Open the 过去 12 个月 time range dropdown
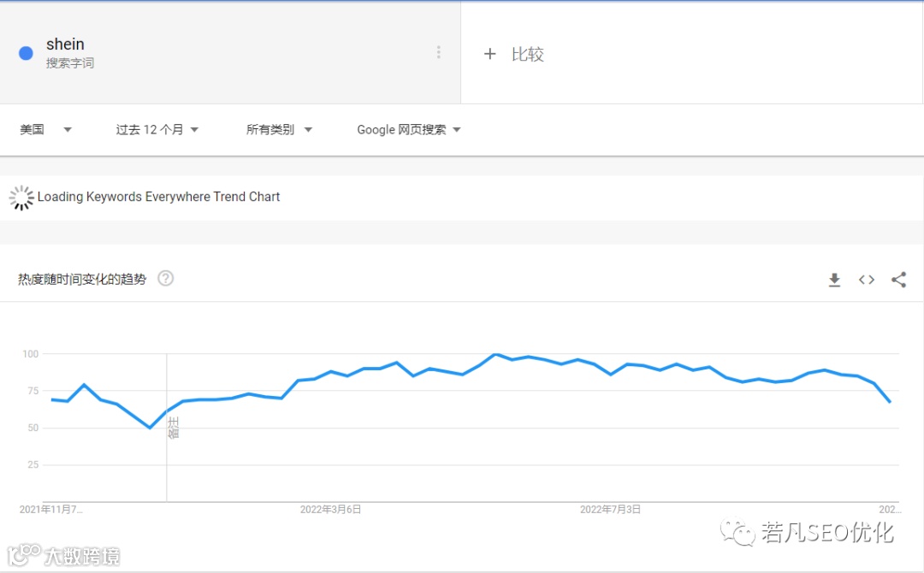This screenshot has height=573, width=924. click(157, 129)
